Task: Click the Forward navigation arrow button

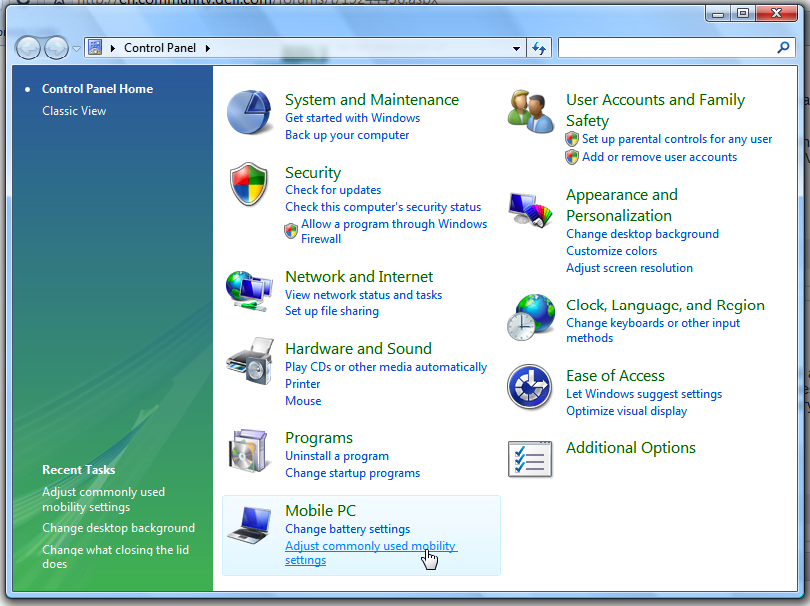Action: [56, 48]
